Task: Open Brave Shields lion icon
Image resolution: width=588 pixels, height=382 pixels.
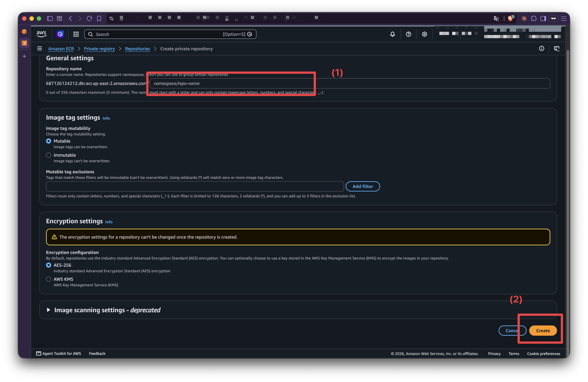Action: [x=510, y=19]
